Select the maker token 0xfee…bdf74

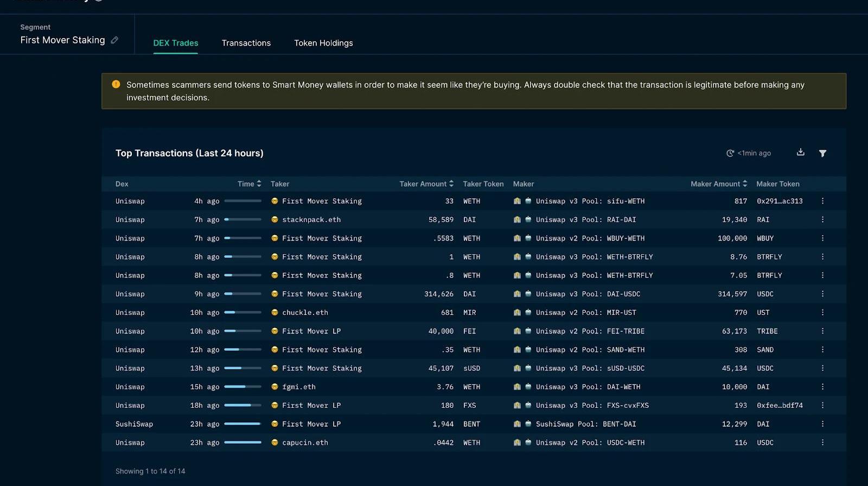[780, 405]
